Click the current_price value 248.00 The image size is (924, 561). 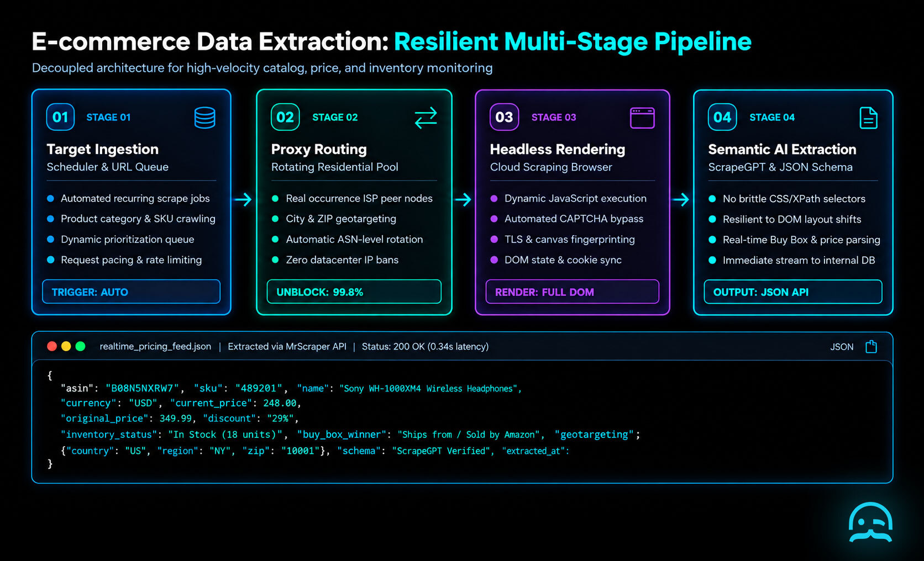[x=280, y=403]
